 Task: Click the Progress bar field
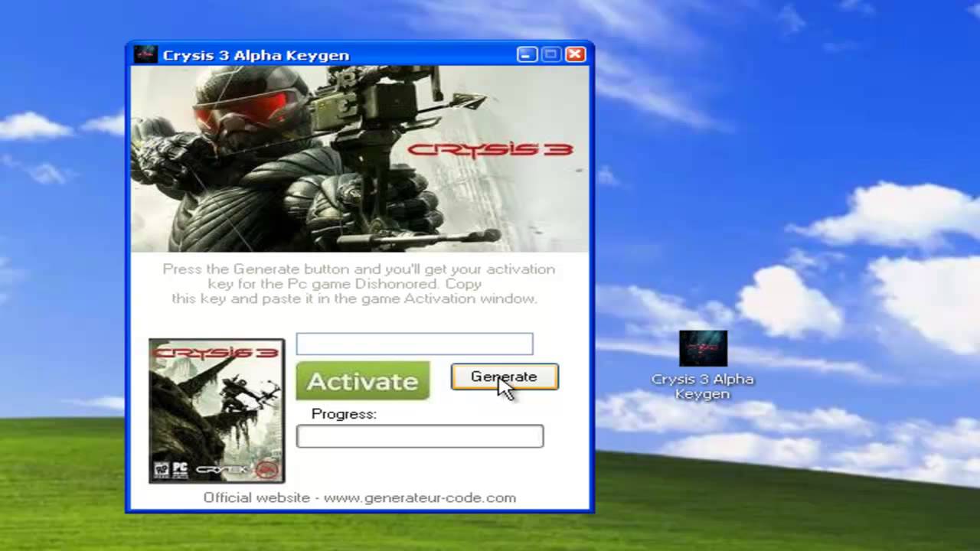click(420, 436)
